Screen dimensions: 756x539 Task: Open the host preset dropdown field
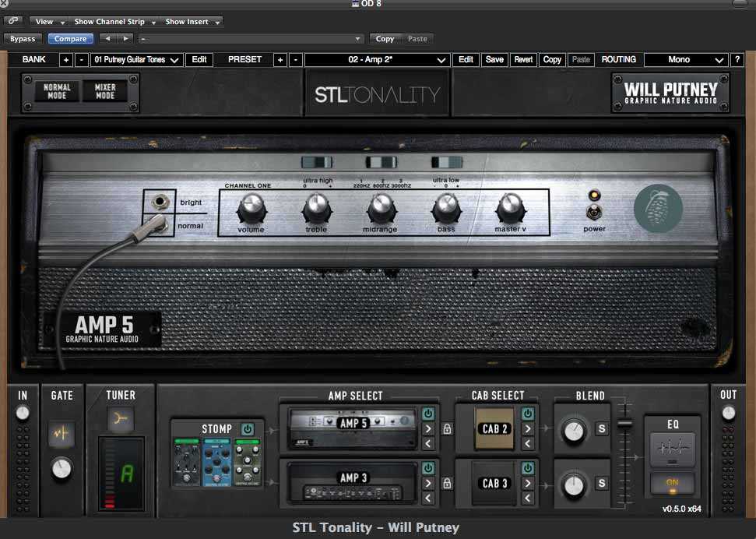251,39
